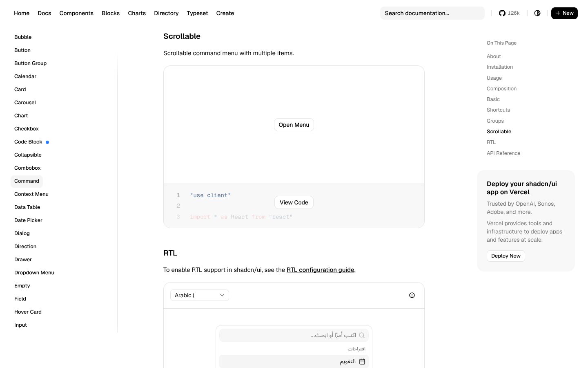The image size is (588, 368).
Task: Select Code Block in the sidebar
Action: click(x=29, y=142)
